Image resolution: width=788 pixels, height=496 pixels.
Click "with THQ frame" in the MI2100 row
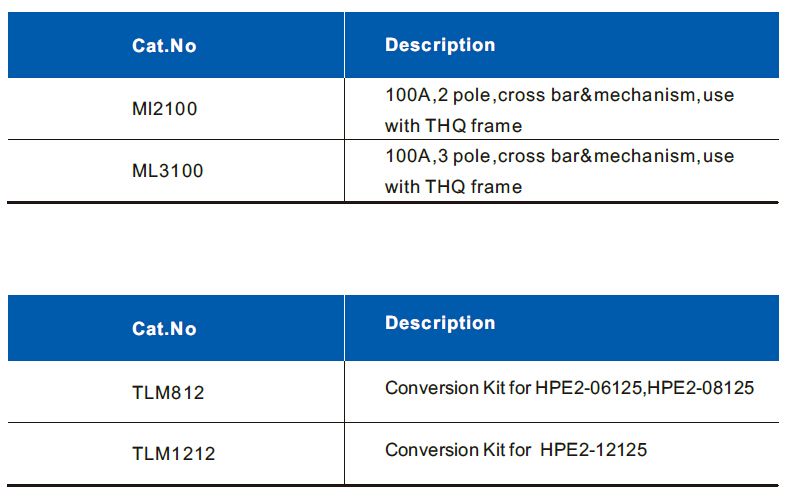(x=453, y=126)
